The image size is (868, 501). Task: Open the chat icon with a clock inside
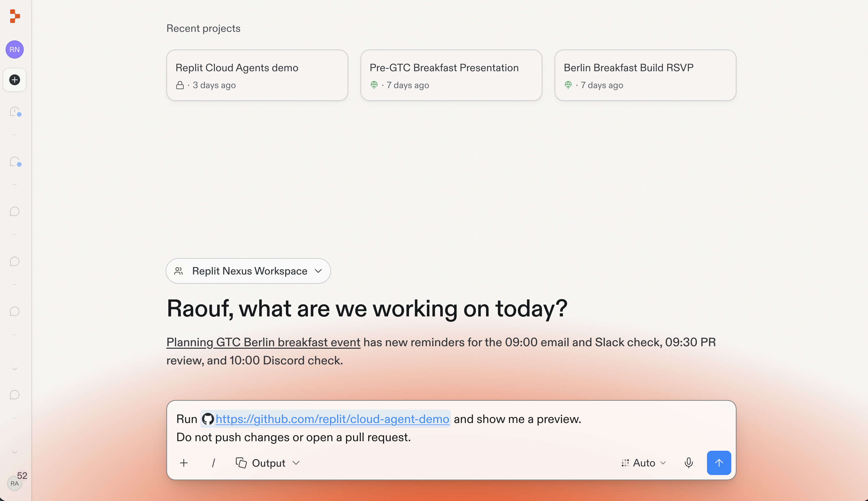(x=15, y=111)
